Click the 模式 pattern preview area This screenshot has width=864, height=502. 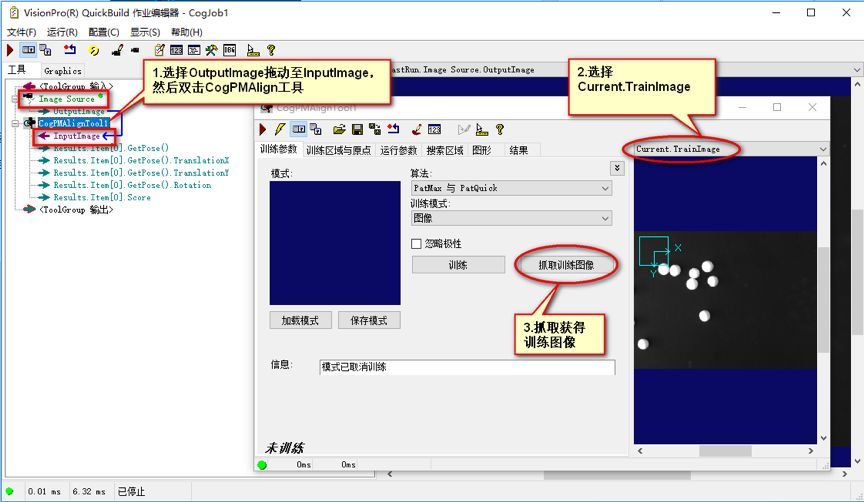tap(335, 243)
